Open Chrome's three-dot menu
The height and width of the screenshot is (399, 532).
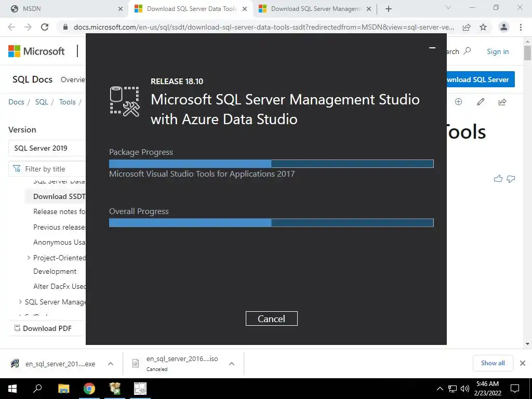pyautogui.click(x=521, y=27)
